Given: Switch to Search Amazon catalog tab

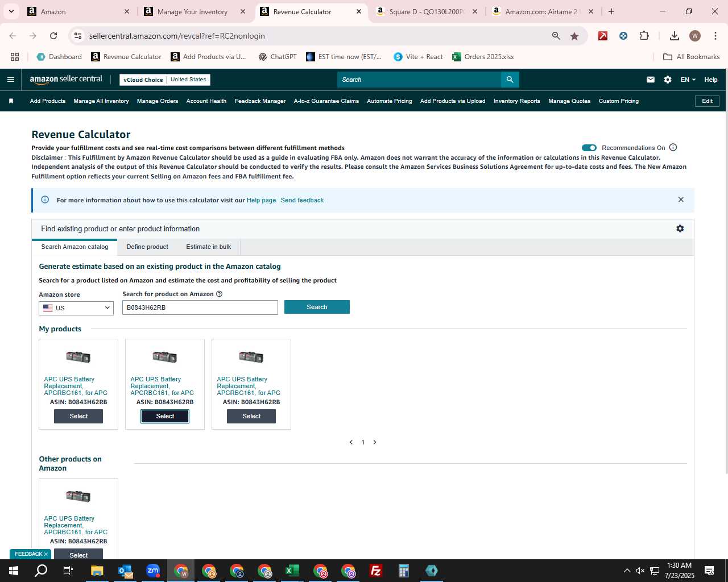Looking at the screenshot, I should 75,247.
